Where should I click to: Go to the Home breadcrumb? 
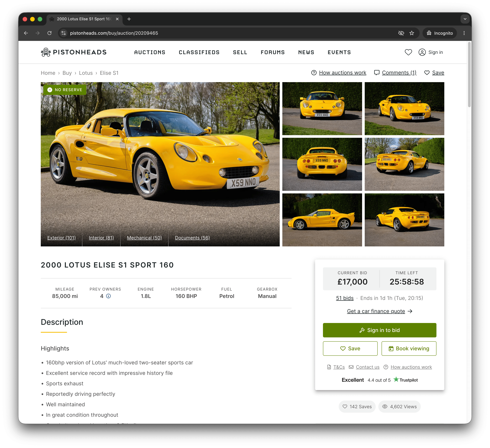point(48,73)
